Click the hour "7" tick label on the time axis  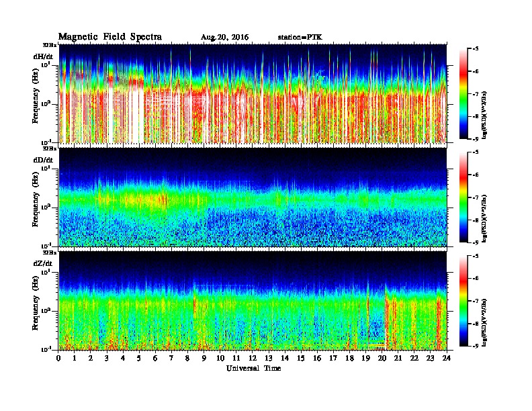point(171,358)
